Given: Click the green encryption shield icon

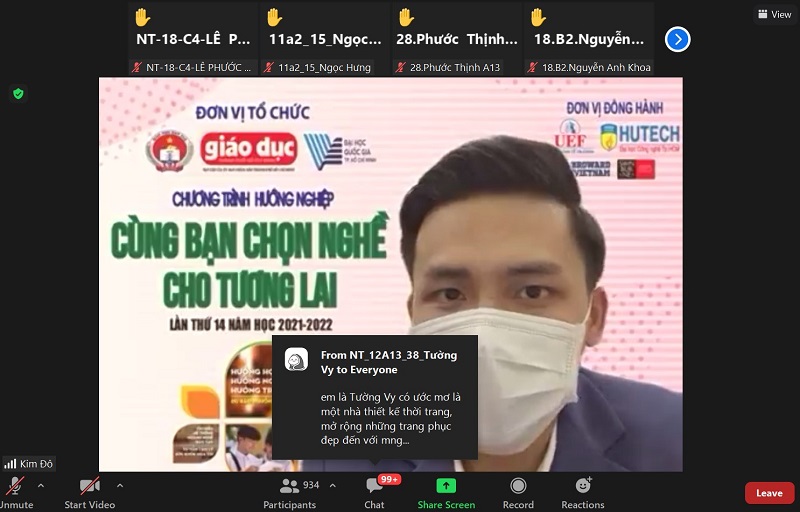Looking at the screenshot, I should [18, 93].
